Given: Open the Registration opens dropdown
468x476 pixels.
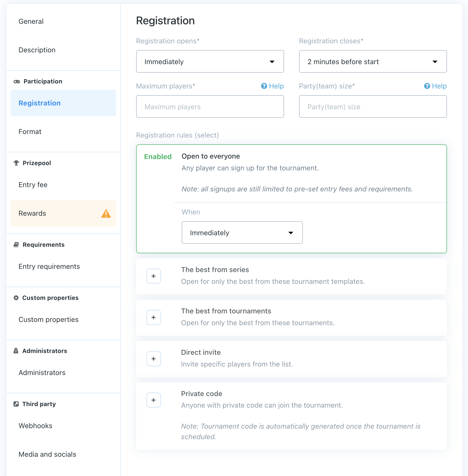Looking at the screenshot, I should click(x=210, y=62).
